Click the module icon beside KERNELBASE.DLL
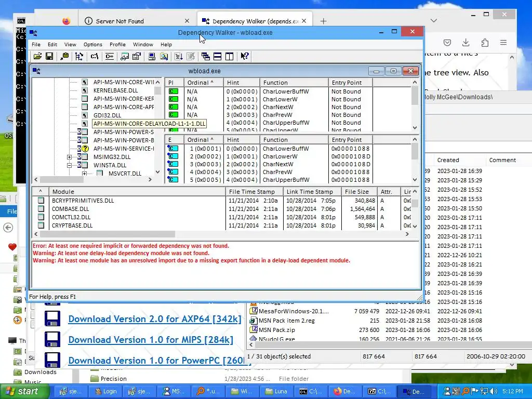This screenshot has height=399, width=532. (85, 90)
